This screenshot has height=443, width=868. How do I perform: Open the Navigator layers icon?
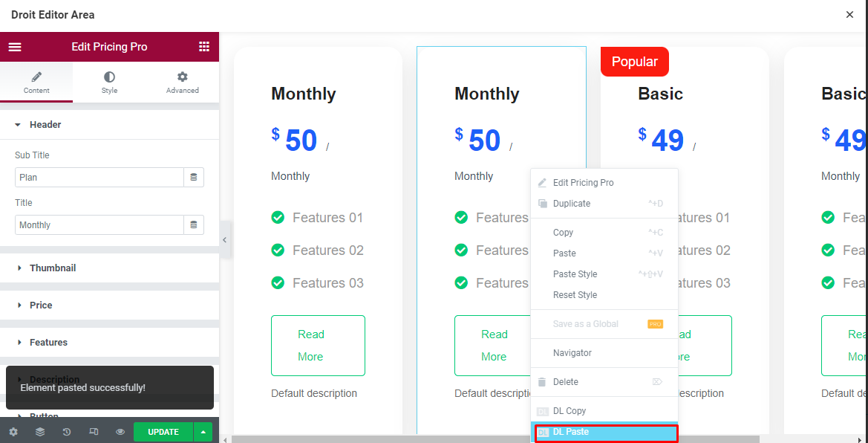click(40, 432)
